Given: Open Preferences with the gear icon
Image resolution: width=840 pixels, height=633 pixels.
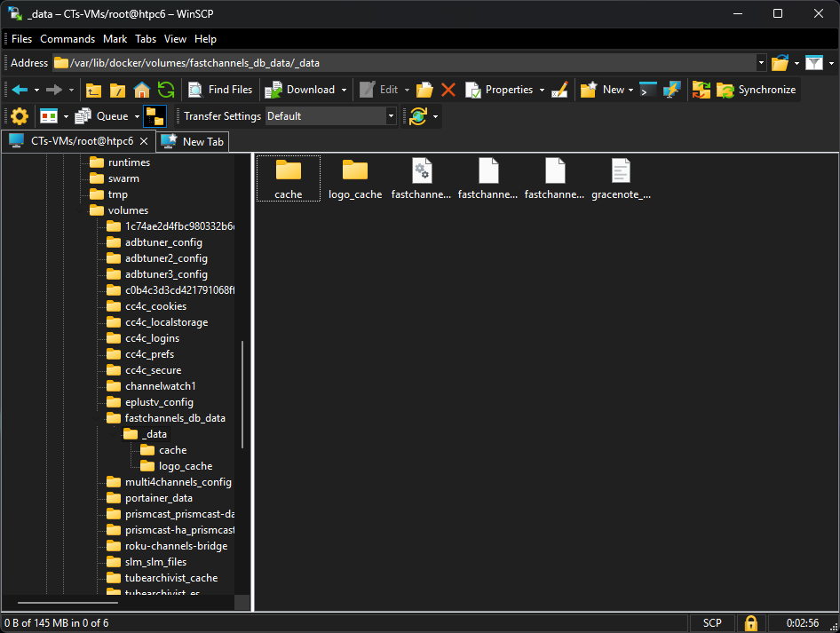Looking at the screenshot, I should 20,116.
